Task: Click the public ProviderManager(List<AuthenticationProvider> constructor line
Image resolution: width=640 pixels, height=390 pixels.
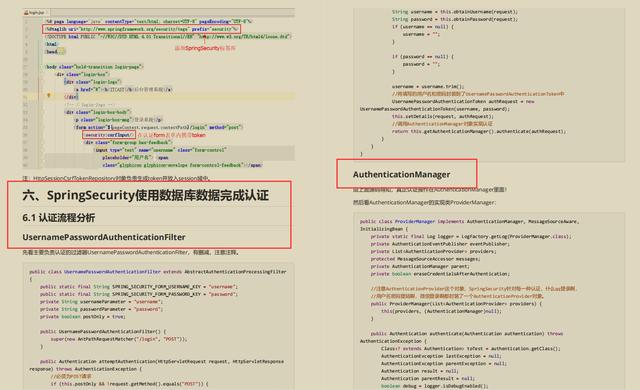Action: pyautogui.click(x=456, y=304)
